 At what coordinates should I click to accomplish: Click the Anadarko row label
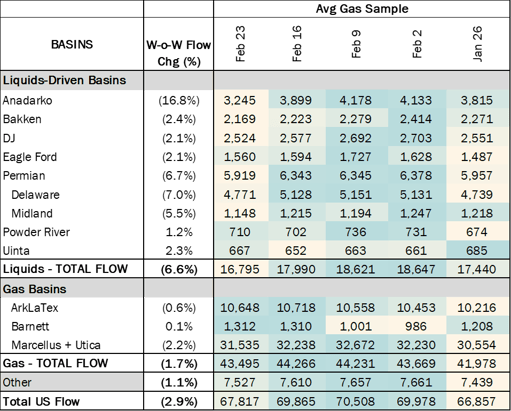coord(28,100)
